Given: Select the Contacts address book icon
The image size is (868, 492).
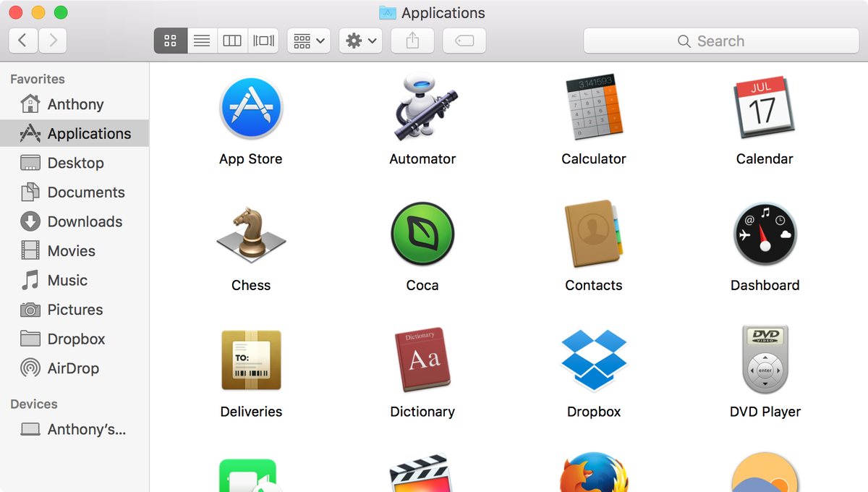Looking at the screenshot, I should [594, 233].
